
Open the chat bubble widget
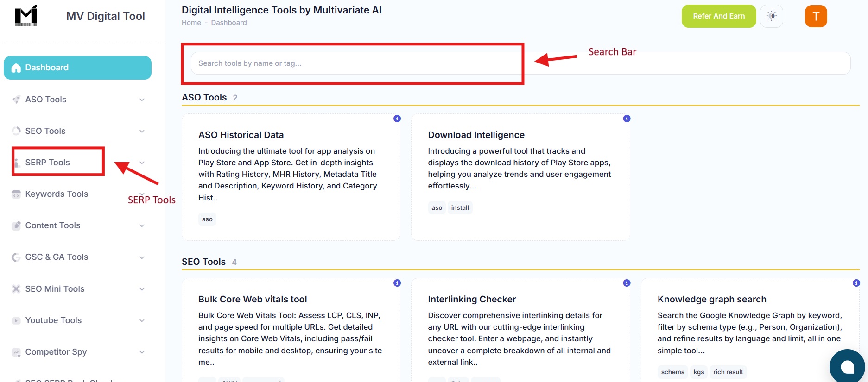click(847, 366)
